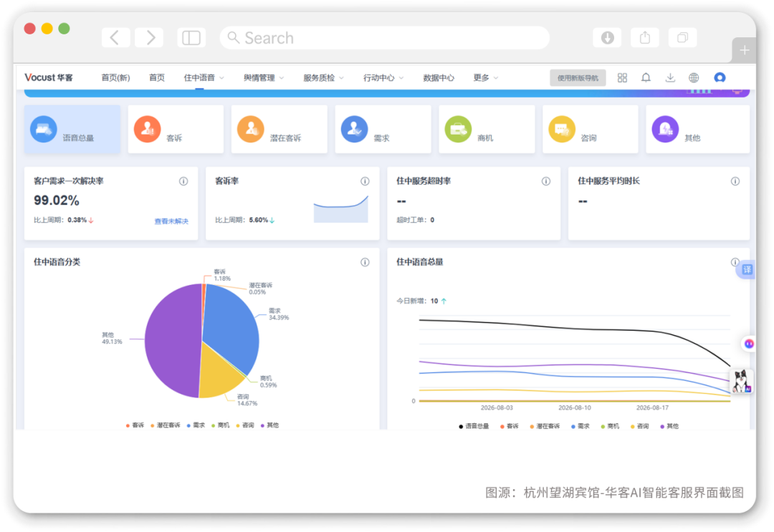Toggle 其他 series in line chart legend

(669, 426)
